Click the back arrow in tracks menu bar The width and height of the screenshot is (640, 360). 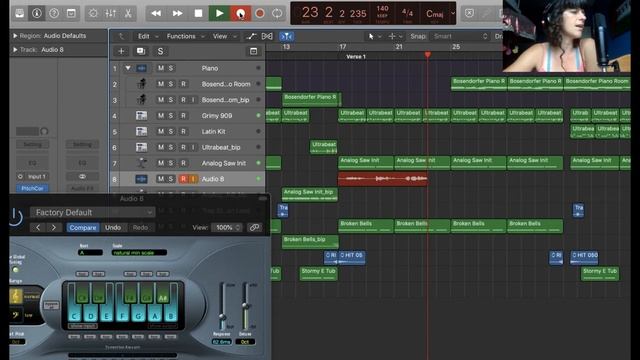[121, 36]
